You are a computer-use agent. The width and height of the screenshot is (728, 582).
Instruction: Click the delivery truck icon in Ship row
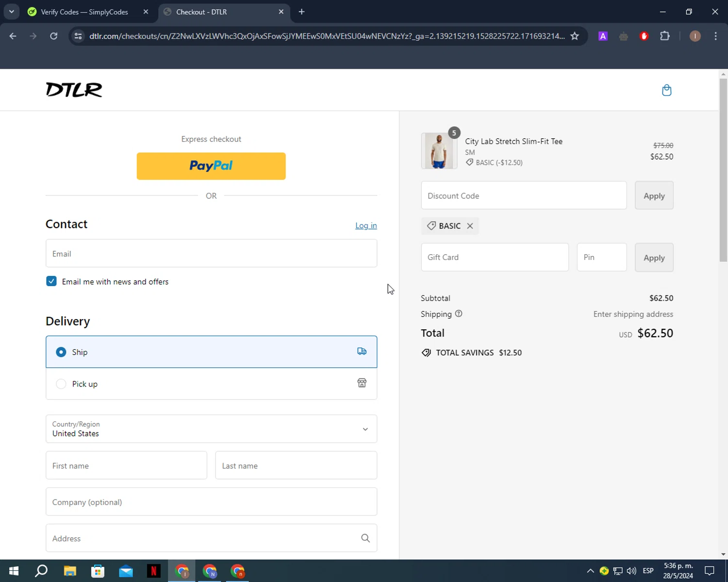click(362, 352)
